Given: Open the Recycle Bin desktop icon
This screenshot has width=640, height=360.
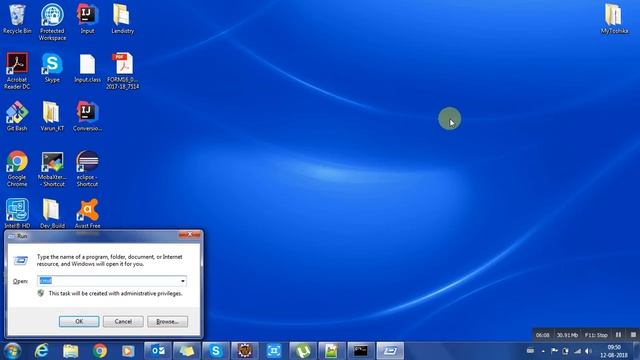Looking at the screenshot, I should [17, 19].
